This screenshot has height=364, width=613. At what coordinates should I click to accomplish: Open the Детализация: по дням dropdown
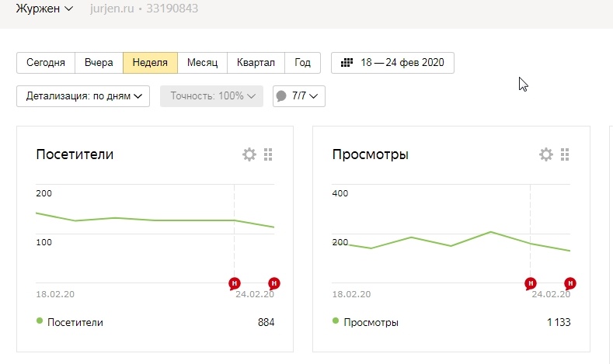tap(83, 96)
